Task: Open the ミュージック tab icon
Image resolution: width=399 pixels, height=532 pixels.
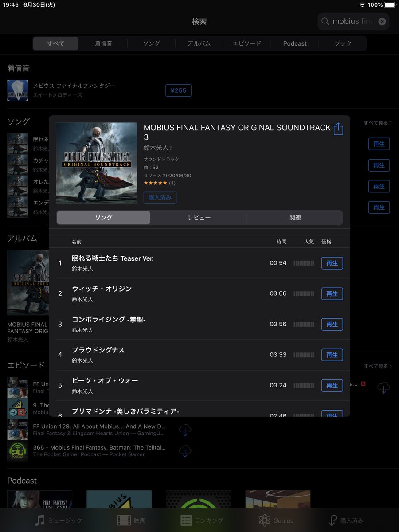Action: point(40,520)
